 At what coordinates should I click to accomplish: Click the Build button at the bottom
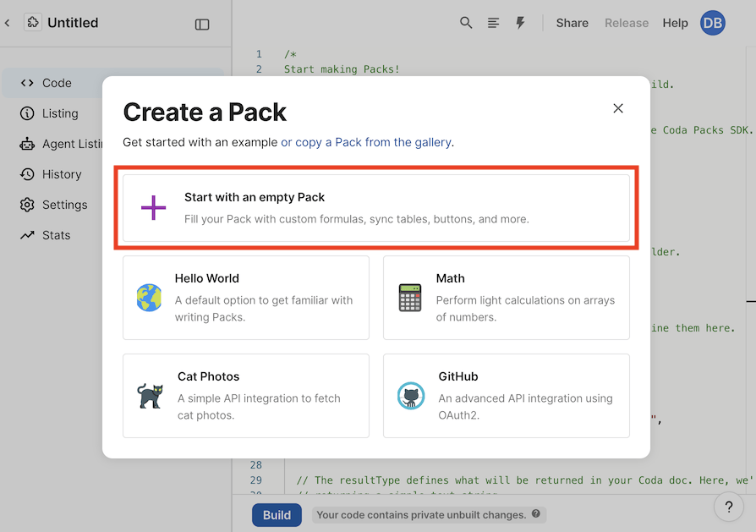click(277, 514)
